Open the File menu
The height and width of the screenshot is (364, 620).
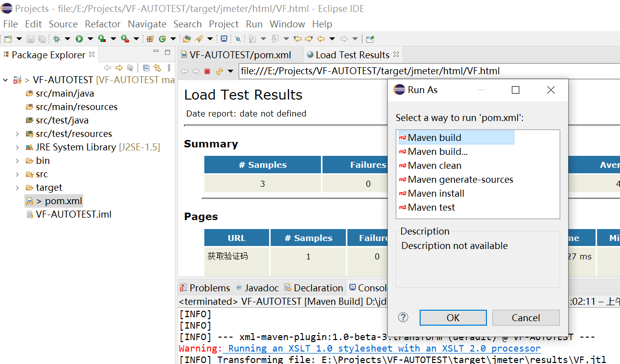(x=10, y=24)
